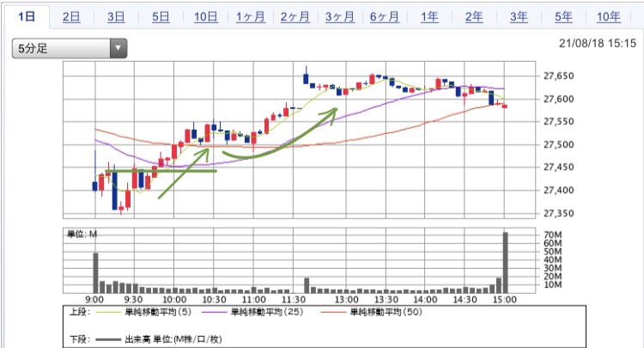Click the 上段: legend row label
644x348 pixels.
click(x=79, y=312)
